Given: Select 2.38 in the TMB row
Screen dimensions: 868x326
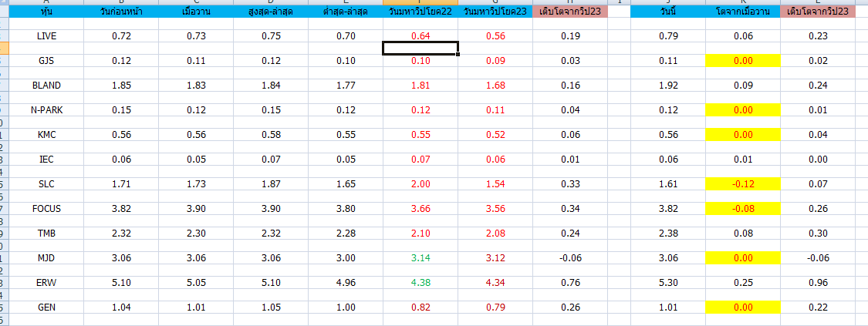Looking at the screenshot, I should point(668,234).
